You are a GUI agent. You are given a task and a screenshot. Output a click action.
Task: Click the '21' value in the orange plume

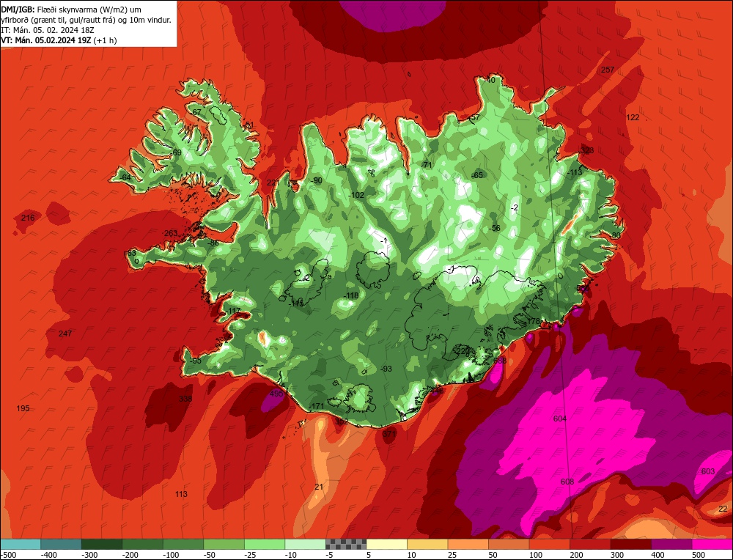pyautogui.click(x=319, y=487)
